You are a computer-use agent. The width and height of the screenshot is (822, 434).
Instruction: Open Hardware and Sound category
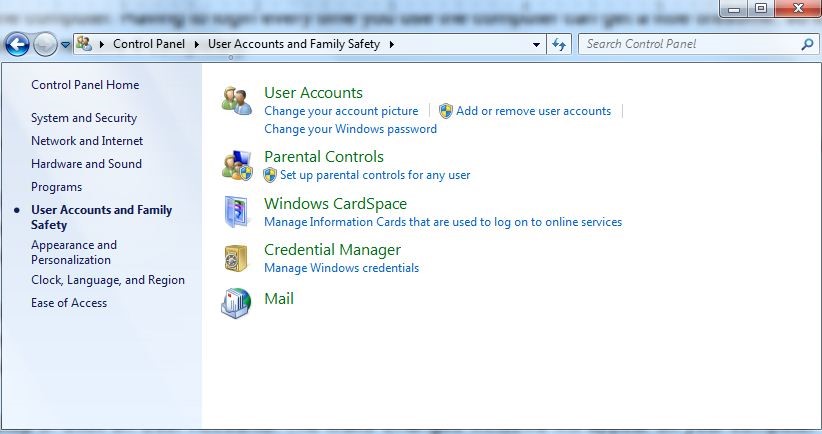point(86,164)
